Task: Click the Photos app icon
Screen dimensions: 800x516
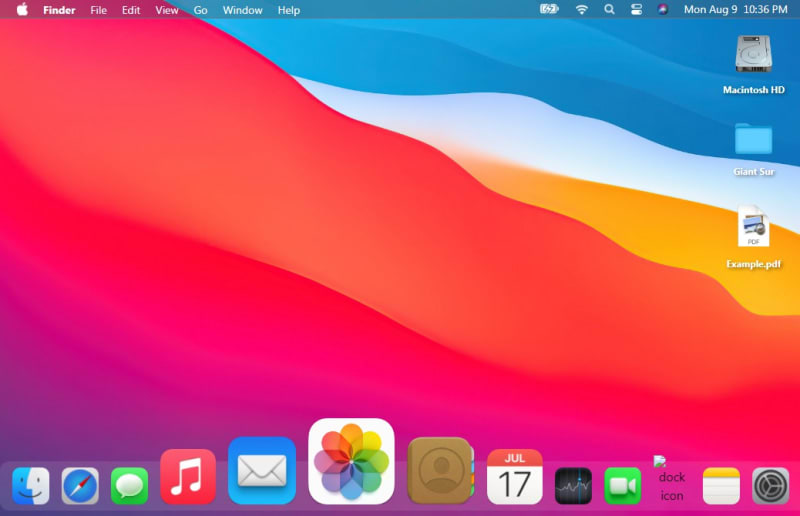Action: pyautogui.click(x=351, y=461)
